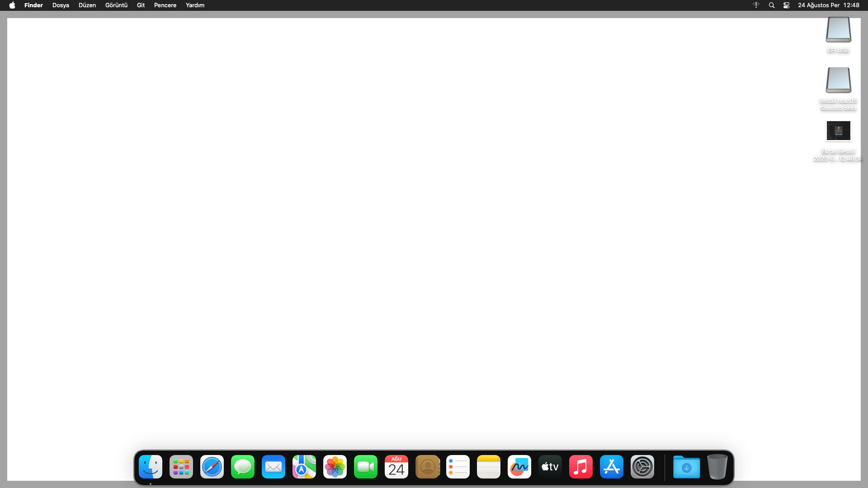868x488 pixels.
Task: Open the Git menu in Finder
Action: [x=140, y=5]
